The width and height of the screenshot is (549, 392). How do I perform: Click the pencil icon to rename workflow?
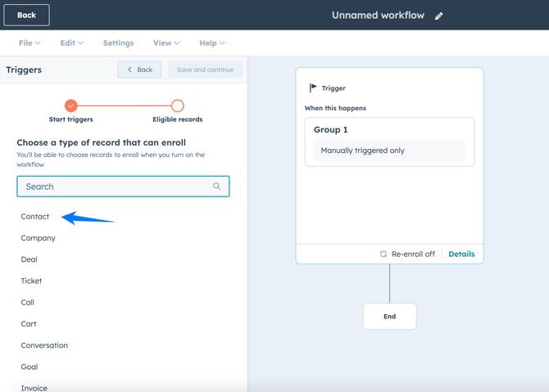pyautogui.click(x=439, y=16)
